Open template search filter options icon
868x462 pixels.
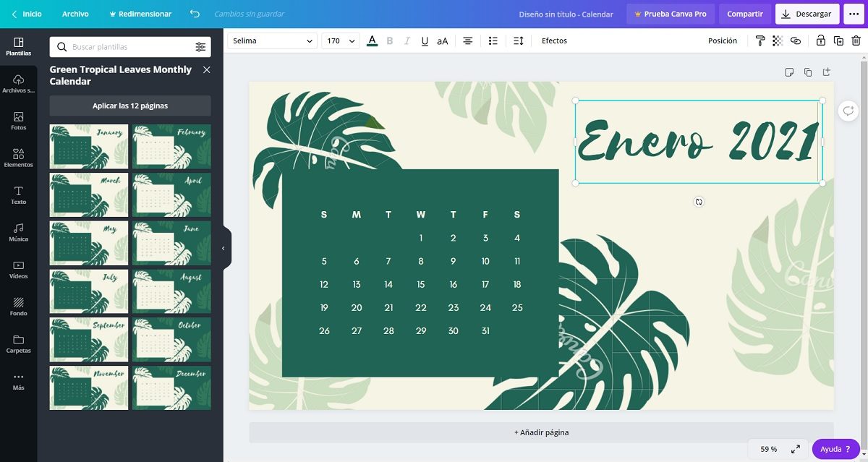click(x=200, y=47)
